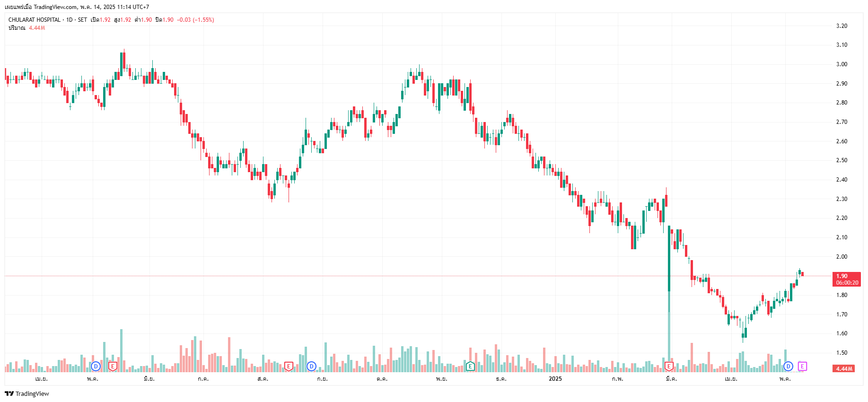Click the red 4.44M volume label on the axis
The image size is (868, 402).
click(x=844, y=368)
